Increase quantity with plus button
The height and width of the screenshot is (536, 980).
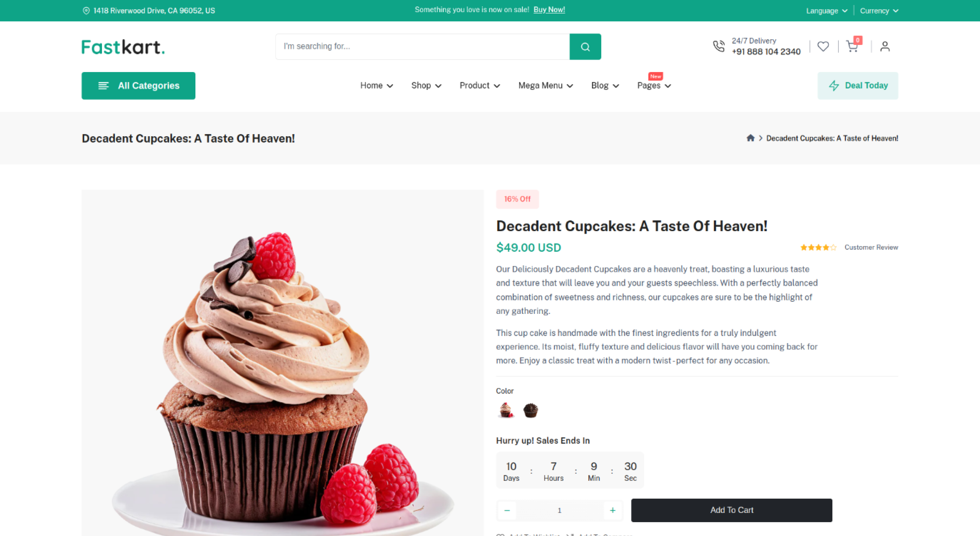coord(612,510)
